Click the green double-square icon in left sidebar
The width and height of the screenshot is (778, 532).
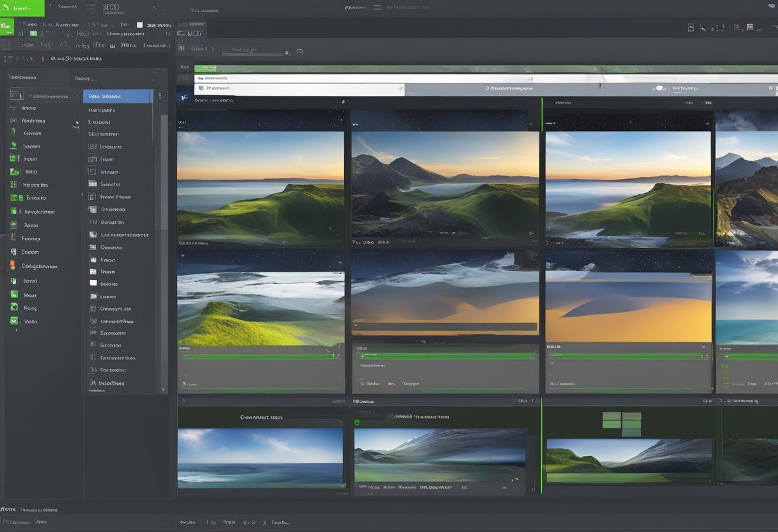pyautogui.click(x=15, y=198)
